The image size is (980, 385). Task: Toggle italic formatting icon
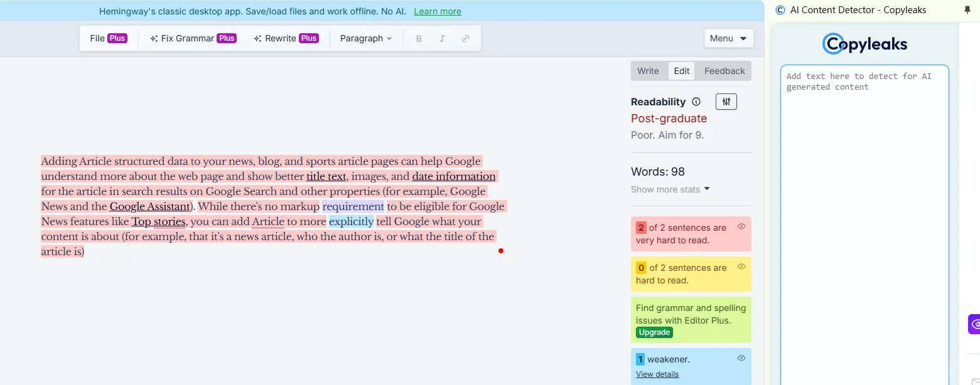[x=442, y=38]
